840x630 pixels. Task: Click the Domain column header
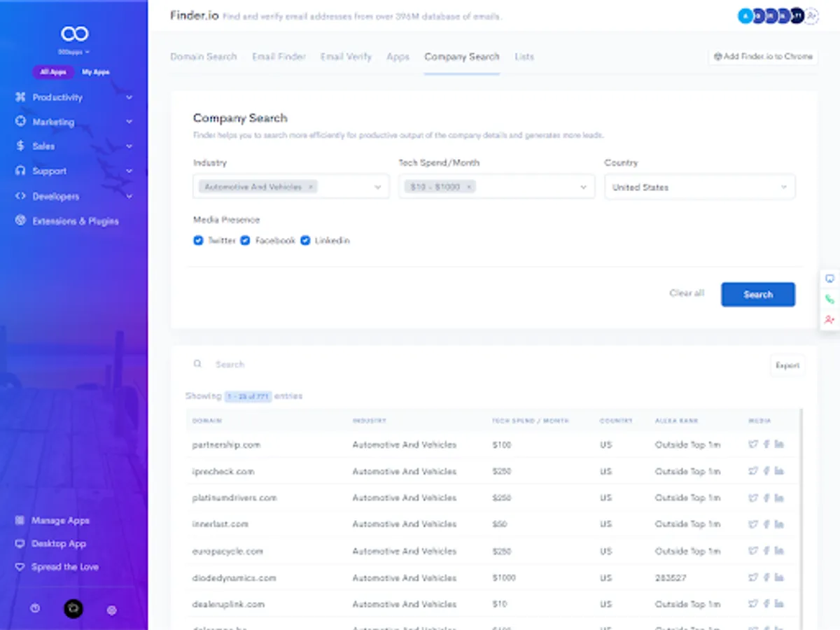207,421
